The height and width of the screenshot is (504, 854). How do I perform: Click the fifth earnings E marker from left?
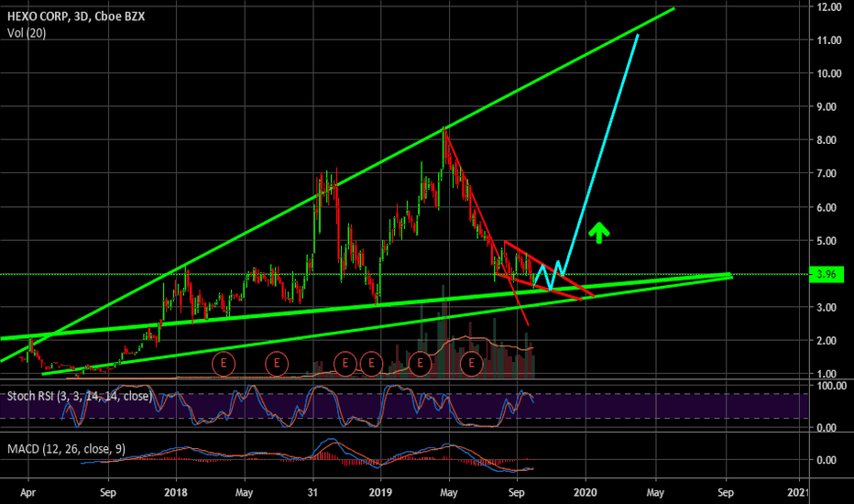tap(420, 364)
